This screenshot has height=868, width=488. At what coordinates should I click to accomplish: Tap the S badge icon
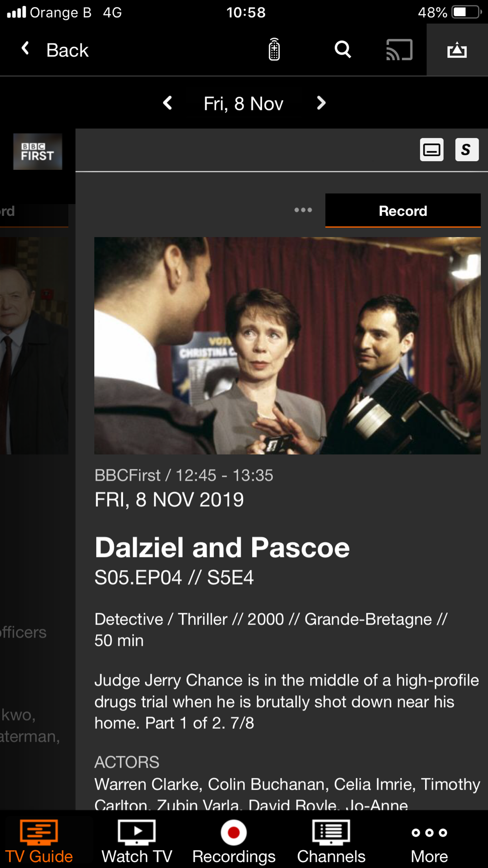(467, 149)
